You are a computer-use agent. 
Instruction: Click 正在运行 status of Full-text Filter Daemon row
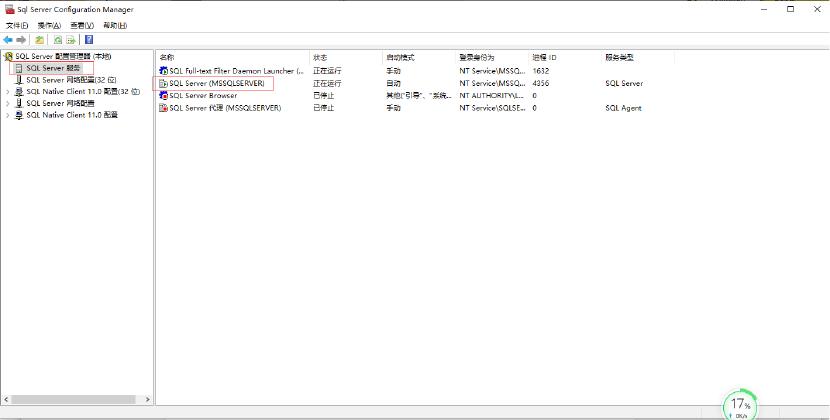click(327, 71)
